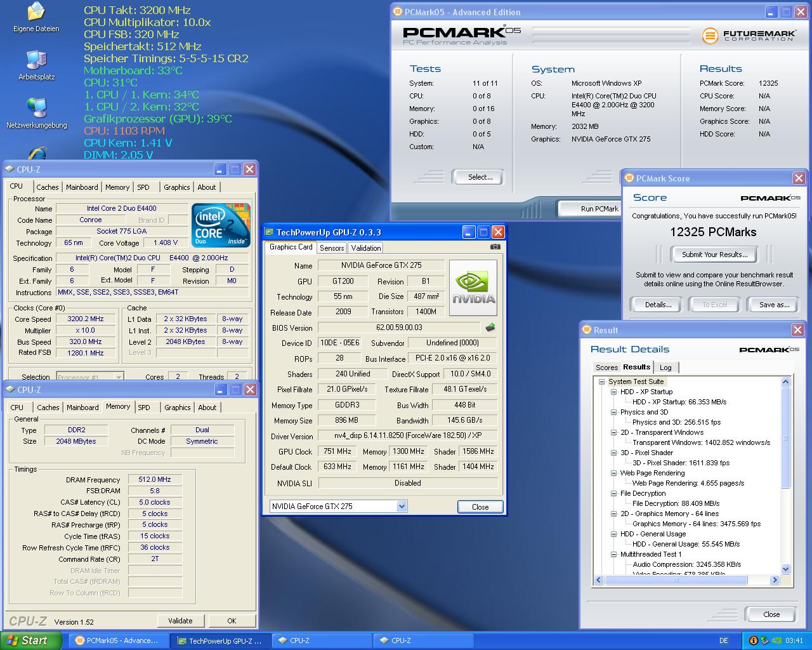Click Submit Your Results button

click(x=714, y=255)
